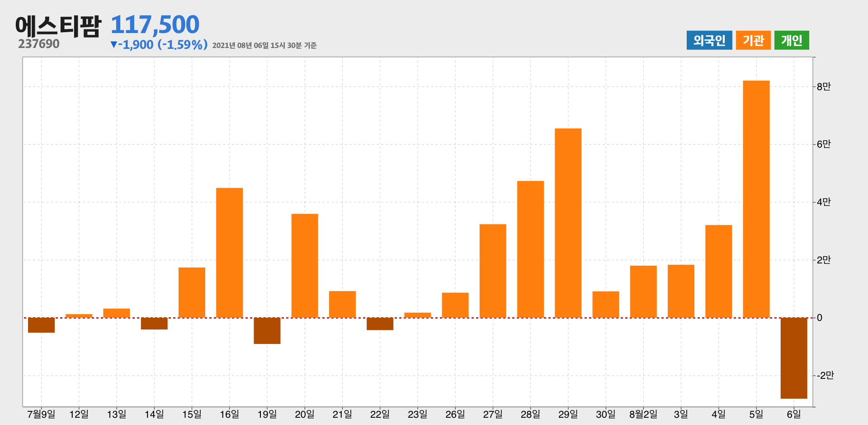This screenshot has height=425, width=868.
Task: Click the 16일 x-axis date label
Action: click(x=229, y=414)
